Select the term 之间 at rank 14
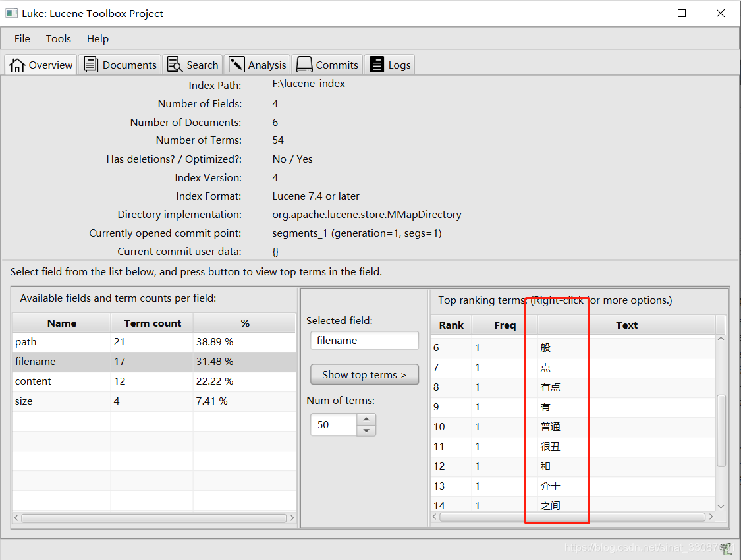This screenshot has height=560, width=741. tap(573, 504)
